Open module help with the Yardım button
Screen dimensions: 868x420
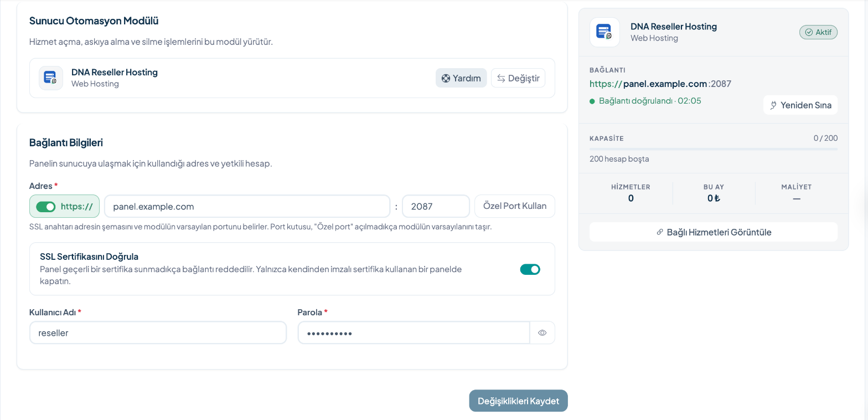(461, 78)
